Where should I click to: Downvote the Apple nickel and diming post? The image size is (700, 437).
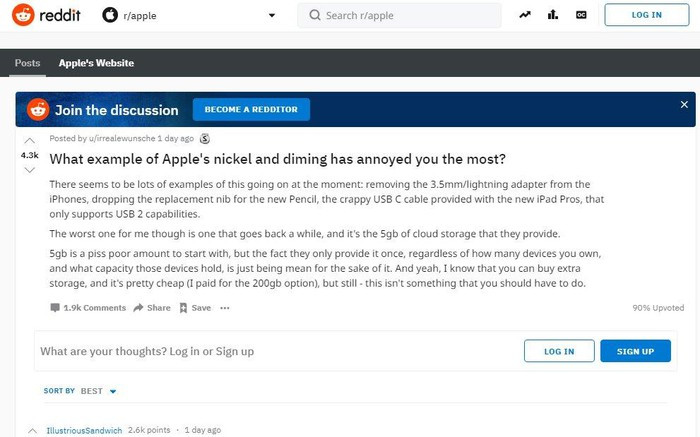pyautogui.click(x=29, y=170)
